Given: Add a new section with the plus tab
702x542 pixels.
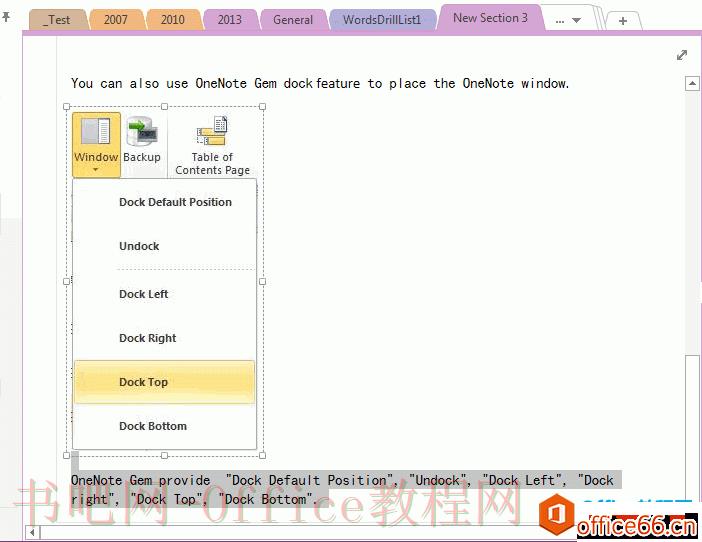Looking at the screenshot, I should coord(622,21).
